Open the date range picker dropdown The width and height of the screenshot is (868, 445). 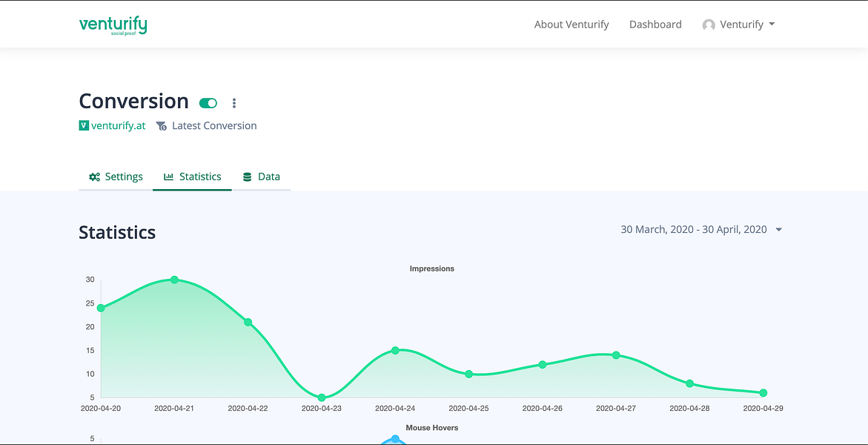(x=701, y=229)
